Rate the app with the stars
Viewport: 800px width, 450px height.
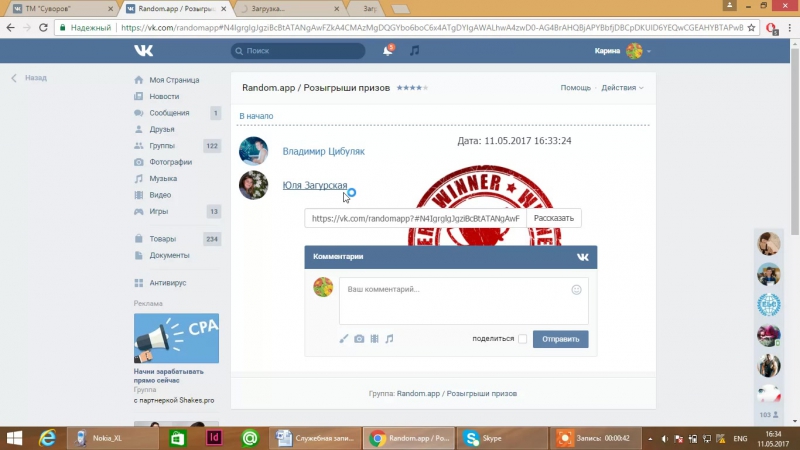click(412, 88)
